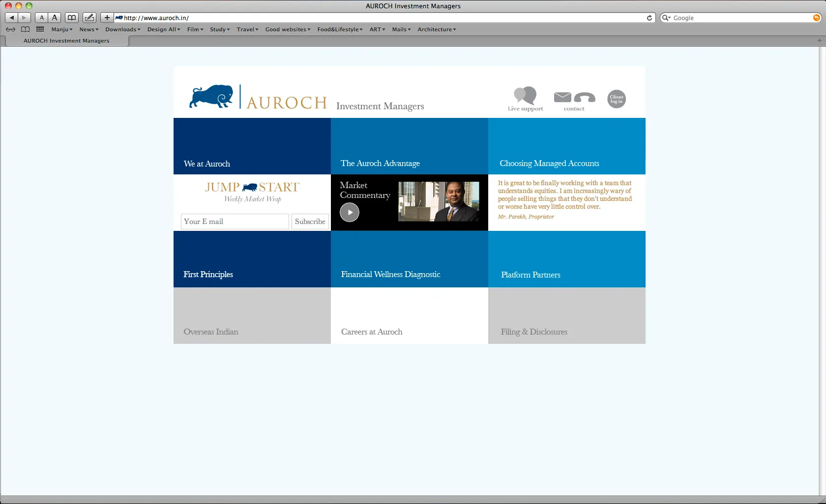Expand the Manju bookmarks folder

click(62, 29)
